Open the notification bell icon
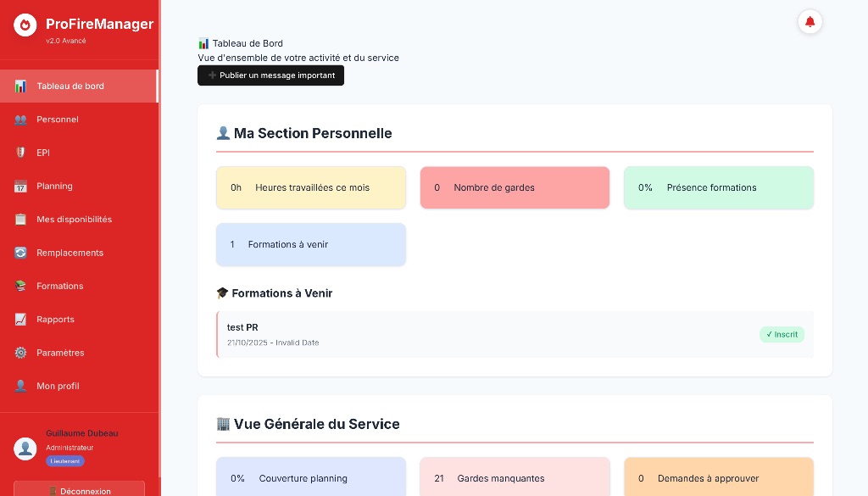The image size is (868, 496). click(810, 21)
